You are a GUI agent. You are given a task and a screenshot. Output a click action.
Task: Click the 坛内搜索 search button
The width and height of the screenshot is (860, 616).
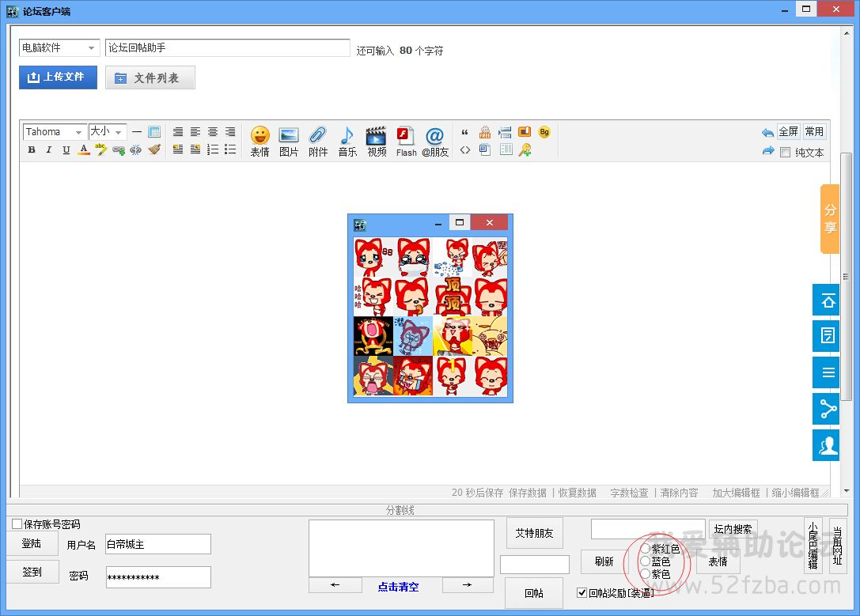tap(733, 529)
